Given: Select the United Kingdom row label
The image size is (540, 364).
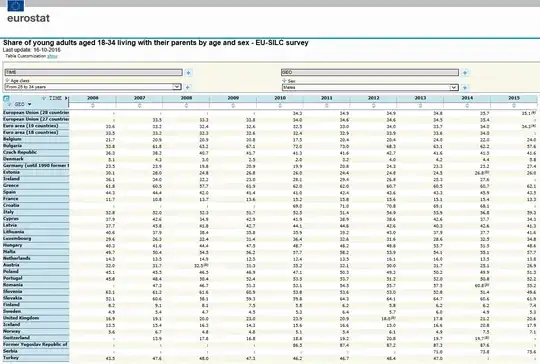Looking at the screenshot, I should coord(21,318).
